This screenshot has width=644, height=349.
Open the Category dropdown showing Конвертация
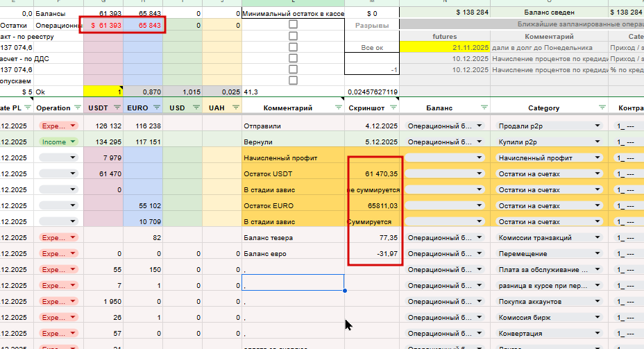click(549, 334)
